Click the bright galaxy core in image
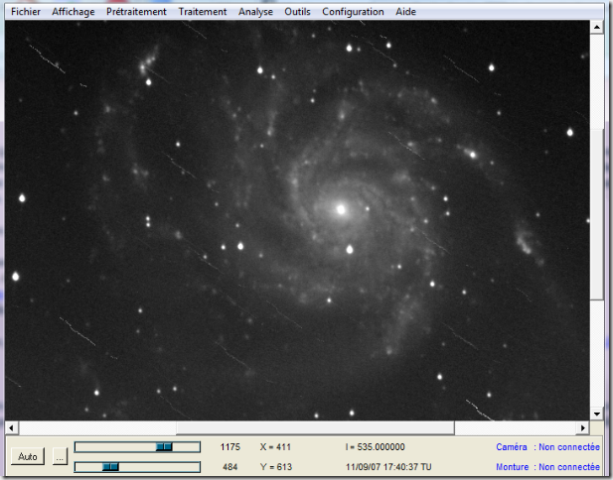 (341, 209)
